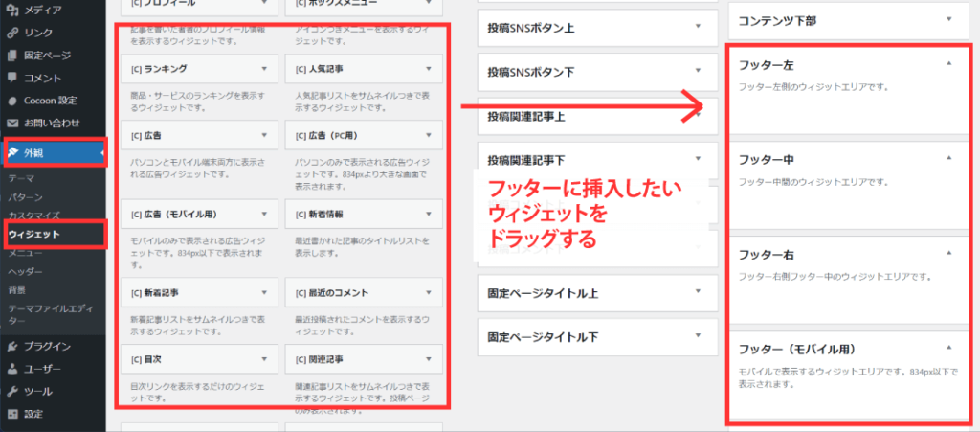Click the プラグイン plug icon
This screenshot has width=980, height=432.
(11, 347)
